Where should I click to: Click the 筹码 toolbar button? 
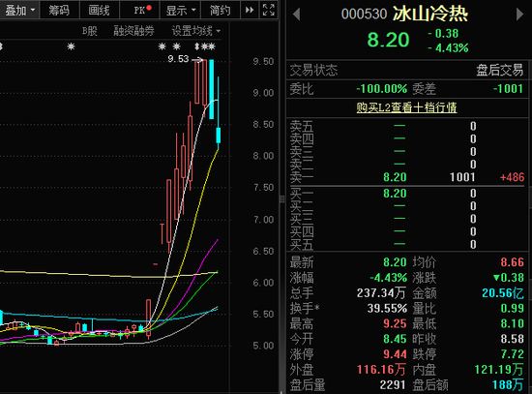[59, 11]
